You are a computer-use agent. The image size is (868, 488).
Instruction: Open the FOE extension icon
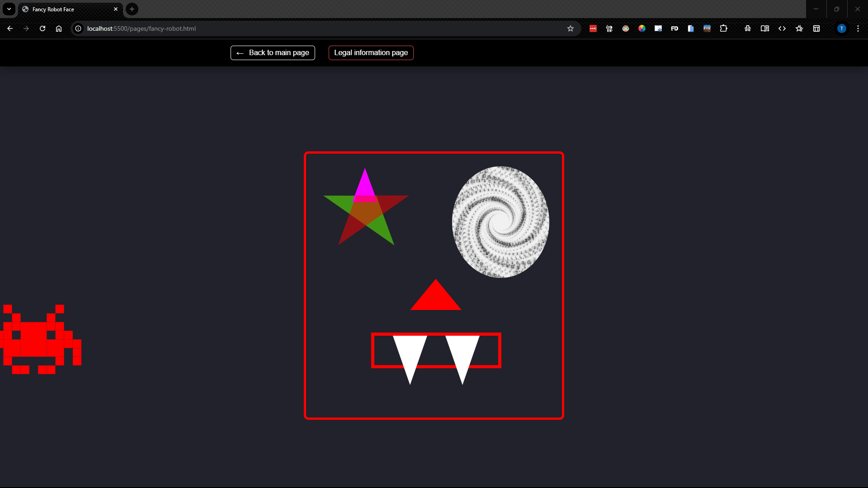(707, 28)
